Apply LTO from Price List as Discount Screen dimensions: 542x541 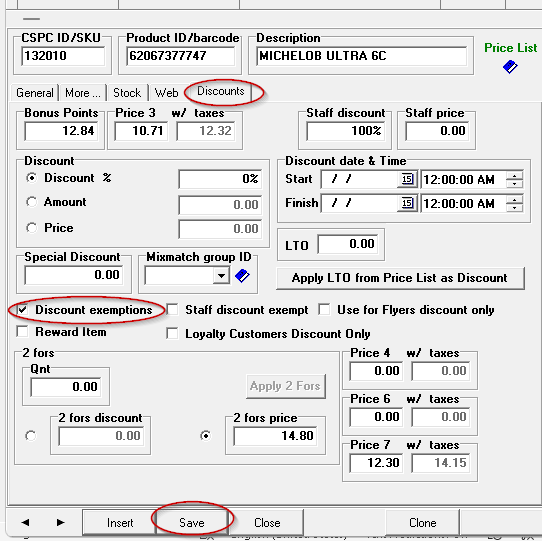(x=400, y=278)
